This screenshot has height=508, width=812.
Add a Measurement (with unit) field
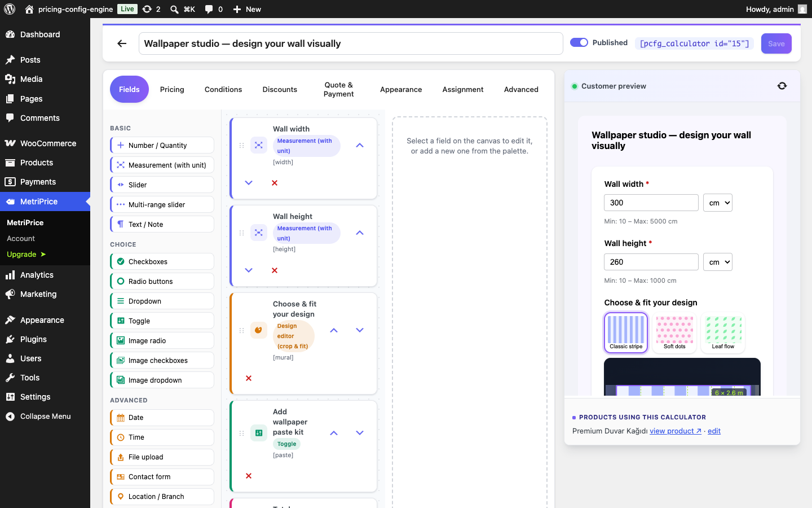tap(162, 165)
